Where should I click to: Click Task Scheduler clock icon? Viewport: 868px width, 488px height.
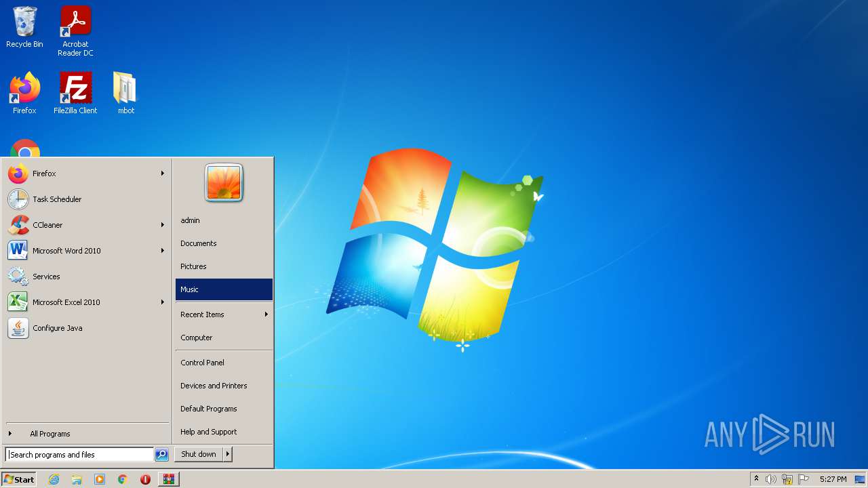[x=18, y=199]
